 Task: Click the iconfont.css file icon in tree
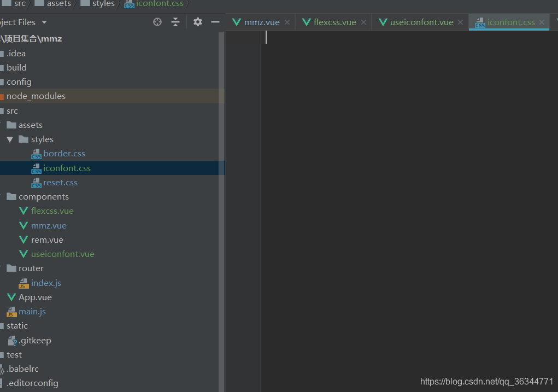coord(36,168)
